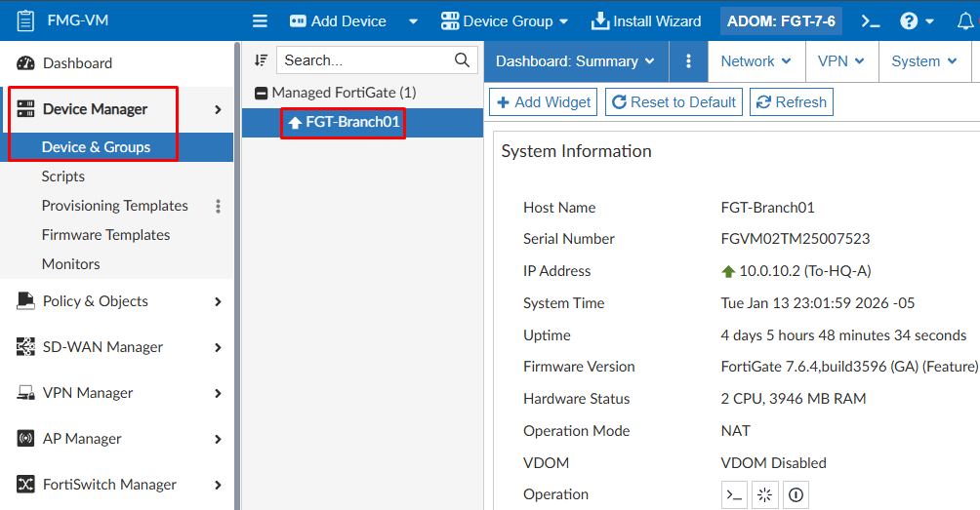Click the FGT-Branch01 host name value
This screenshot has height=510, width=980.
click(767, 208)
